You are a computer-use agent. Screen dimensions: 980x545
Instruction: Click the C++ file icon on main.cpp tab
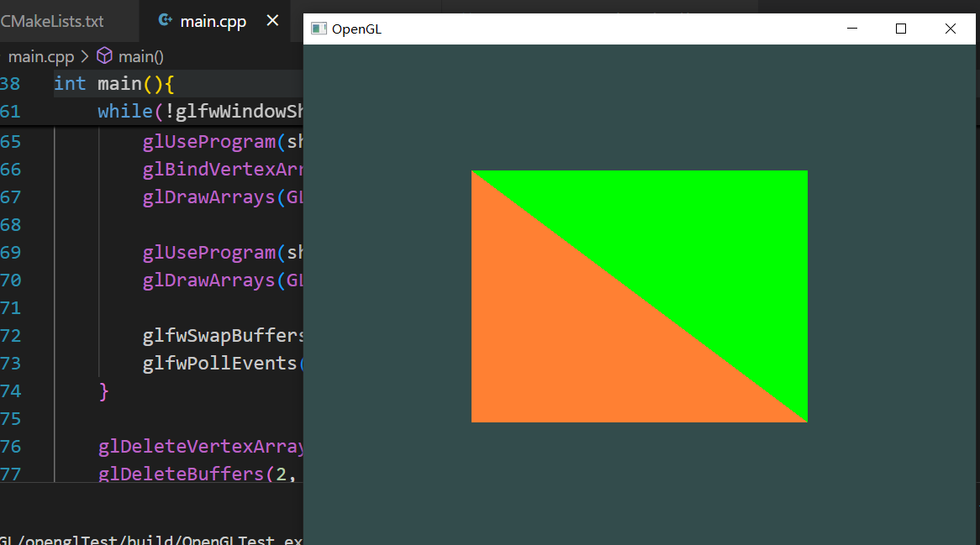click(x=166, y=21)
